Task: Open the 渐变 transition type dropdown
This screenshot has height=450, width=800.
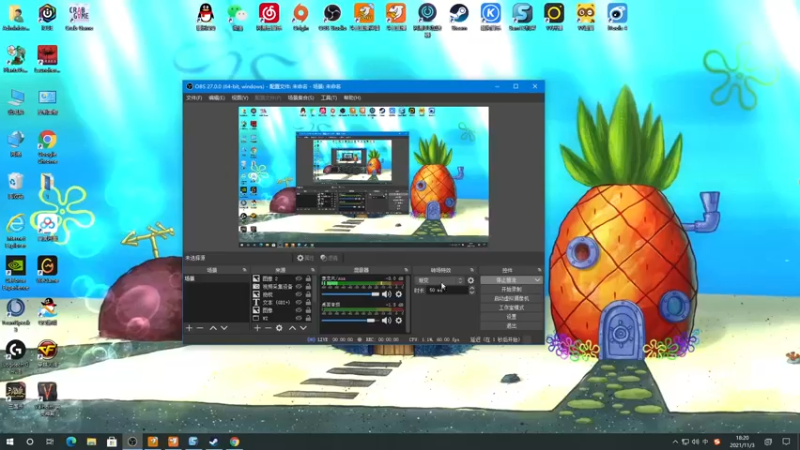Action: pyautogui.click(x=440, y=281)
